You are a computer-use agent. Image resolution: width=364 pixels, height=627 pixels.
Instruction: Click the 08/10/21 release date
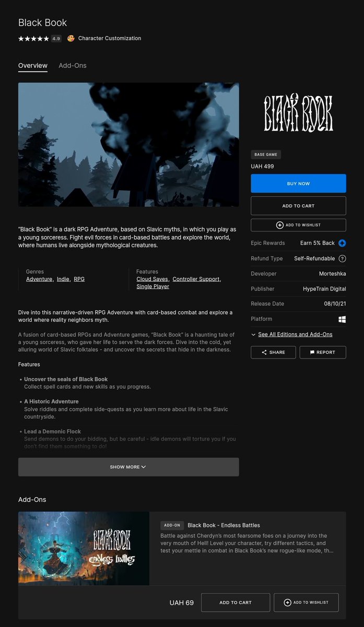pyautogui.click(x=334, y=304)
